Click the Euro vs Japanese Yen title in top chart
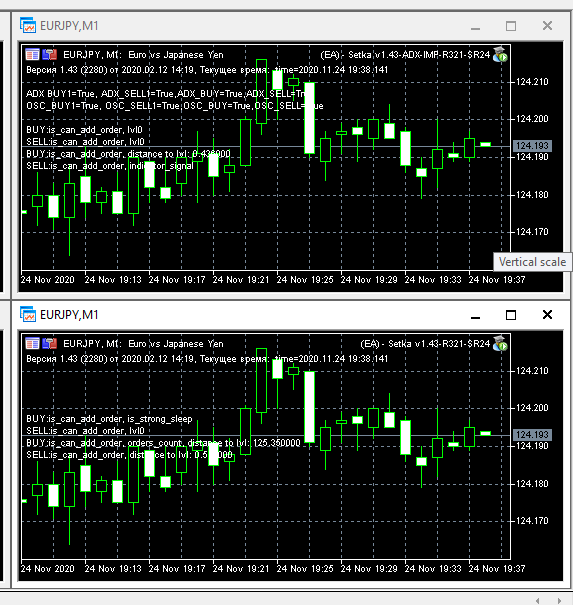The width and height of the screenshot is (573, 605). (176, 55)
